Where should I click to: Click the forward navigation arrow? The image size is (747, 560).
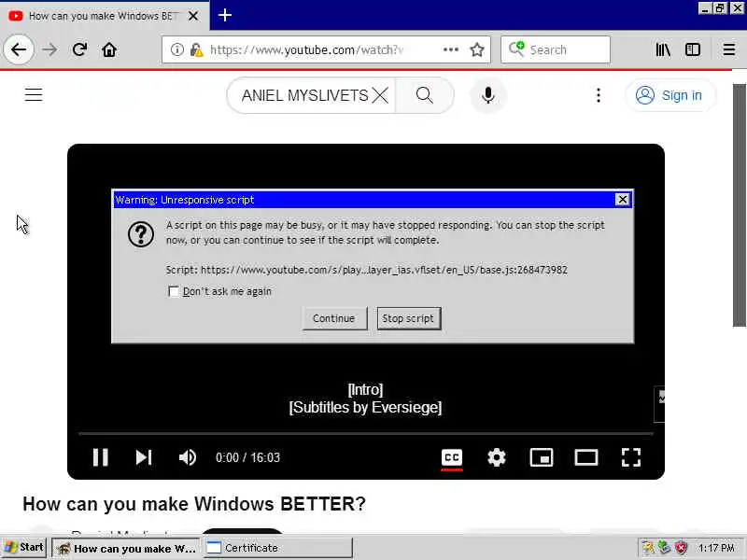pyautogui.click(x=49, y=49)
